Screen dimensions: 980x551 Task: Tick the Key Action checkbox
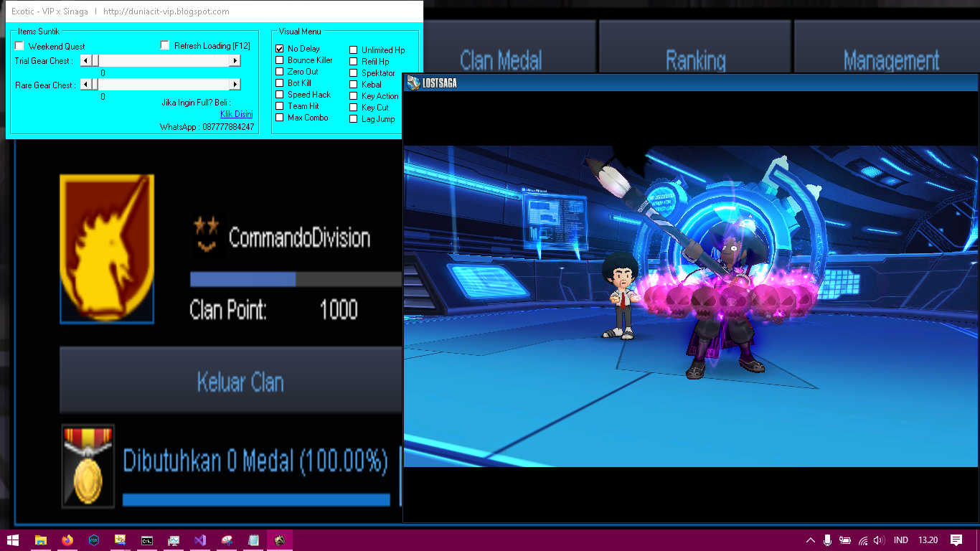[354, 96]
